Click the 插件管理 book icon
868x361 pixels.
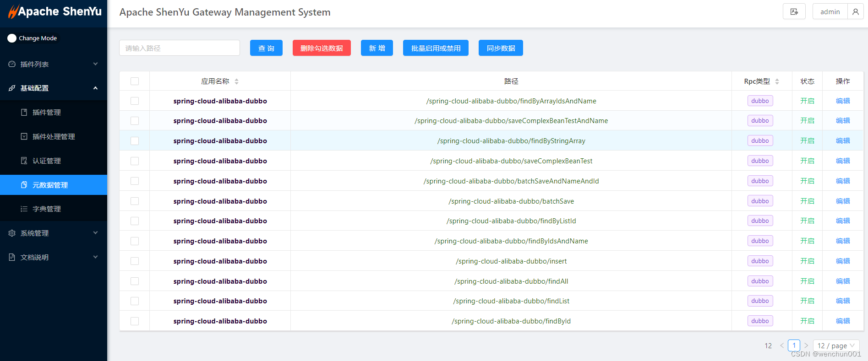click(24, 112)
